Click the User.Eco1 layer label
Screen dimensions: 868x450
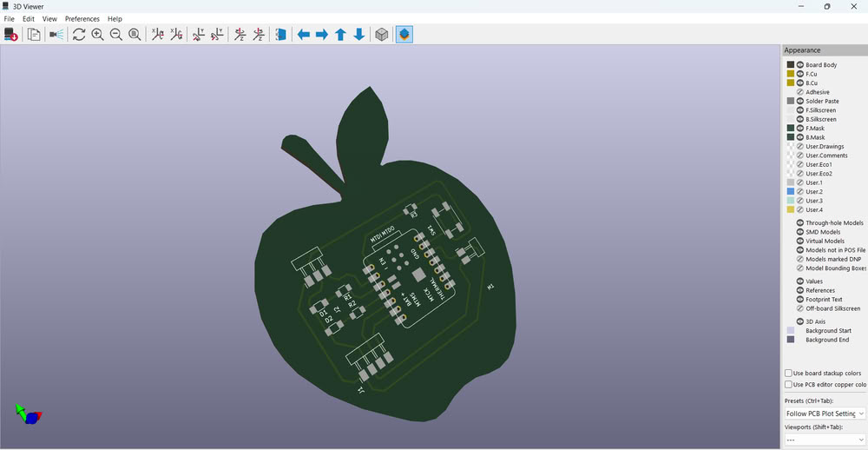point(819,164)
